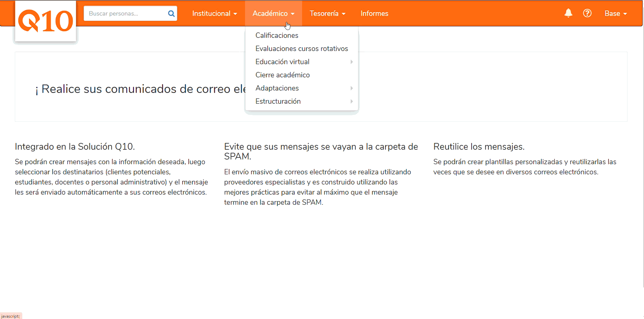Collapse the Académico menu
This screenshot has height=319, width=644.
pyautogui.click(x=273, y=14)
